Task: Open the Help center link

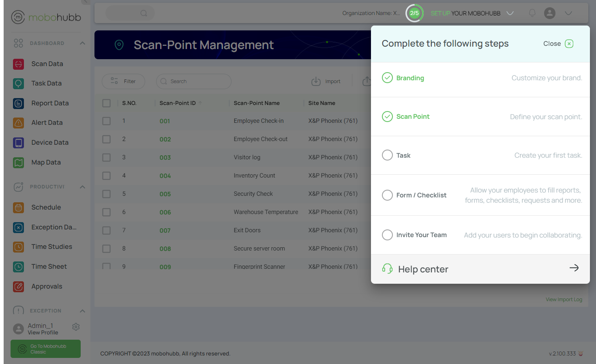Action: tap(423, 269)
